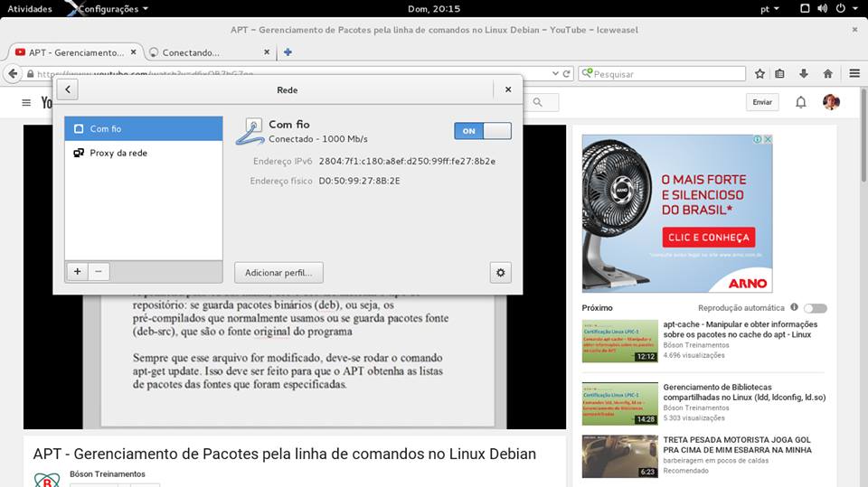Go to browser home page
This screenshot has height=487, width=868.
(828, 73)
